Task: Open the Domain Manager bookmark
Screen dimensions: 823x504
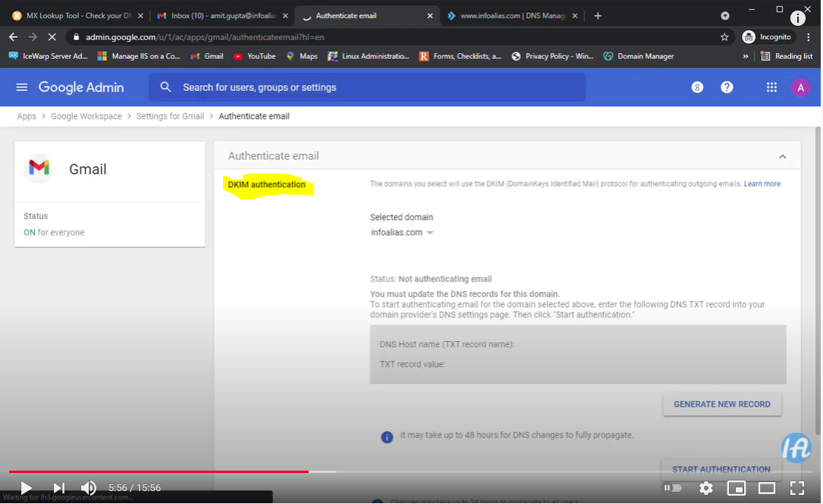Action: click(x=639, y=56)
